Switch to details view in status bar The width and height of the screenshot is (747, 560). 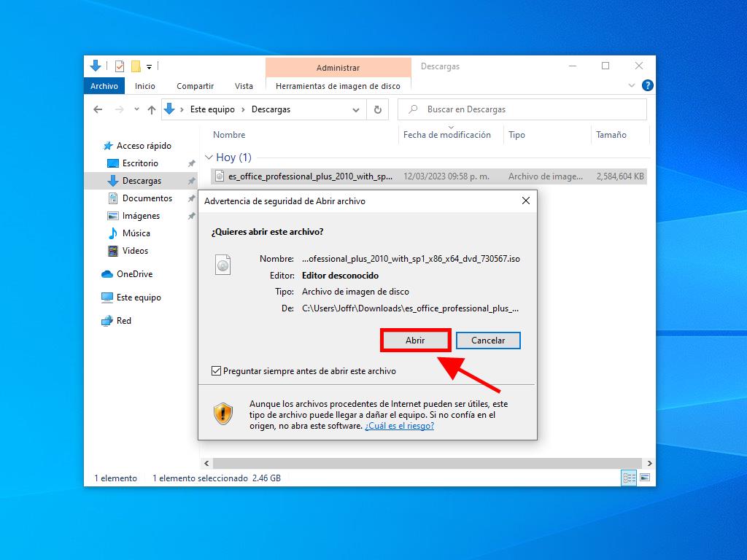[x=628, y=478]
